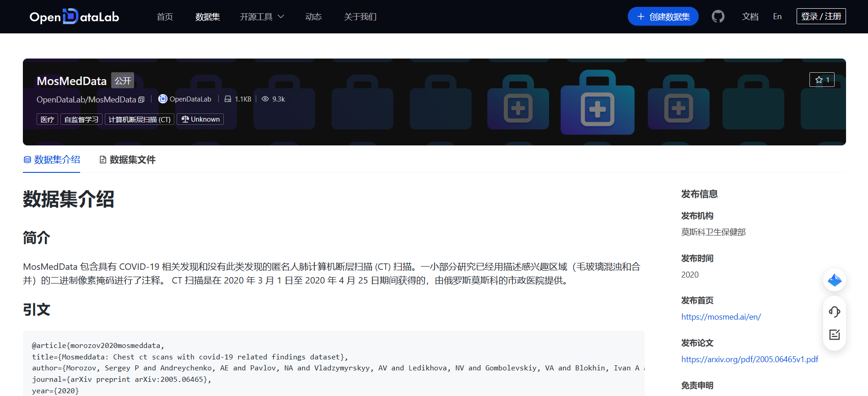The image size is (868, 396).
Task: Open the 数据集 navigation item
Action: coord(208,16)
